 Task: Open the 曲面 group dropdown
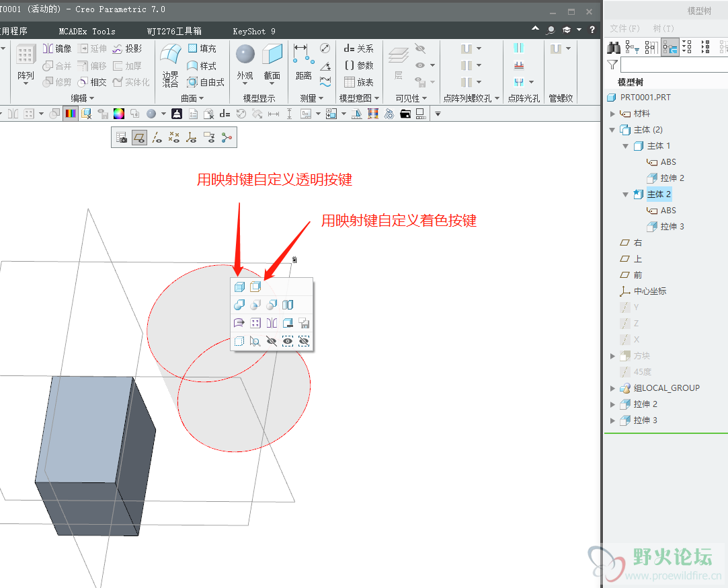coord(192,98)
